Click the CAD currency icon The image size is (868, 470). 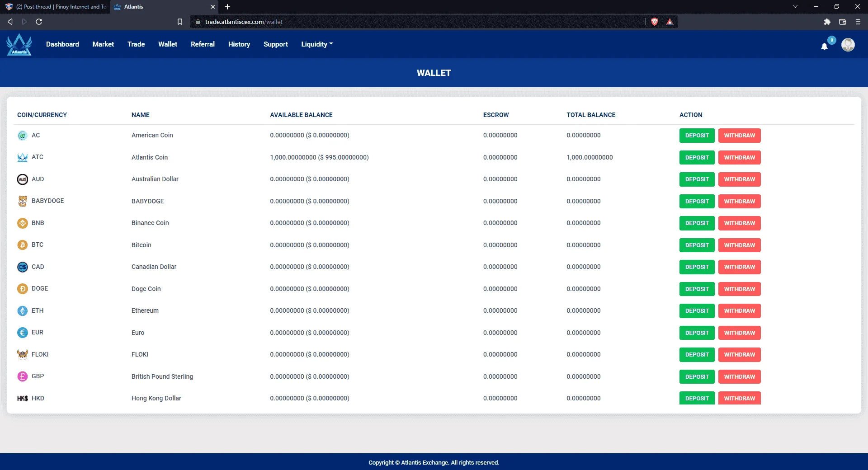[22, 267]
